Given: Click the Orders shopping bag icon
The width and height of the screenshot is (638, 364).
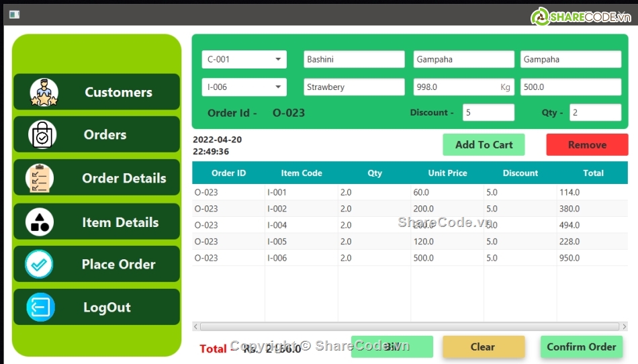Looking at the screenshot, I should click(42, 135).
